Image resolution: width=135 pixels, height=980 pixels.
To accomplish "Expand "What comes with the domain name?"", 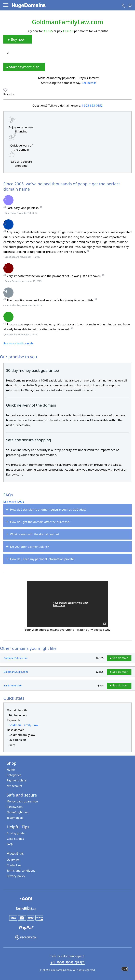I will (67, 534).
